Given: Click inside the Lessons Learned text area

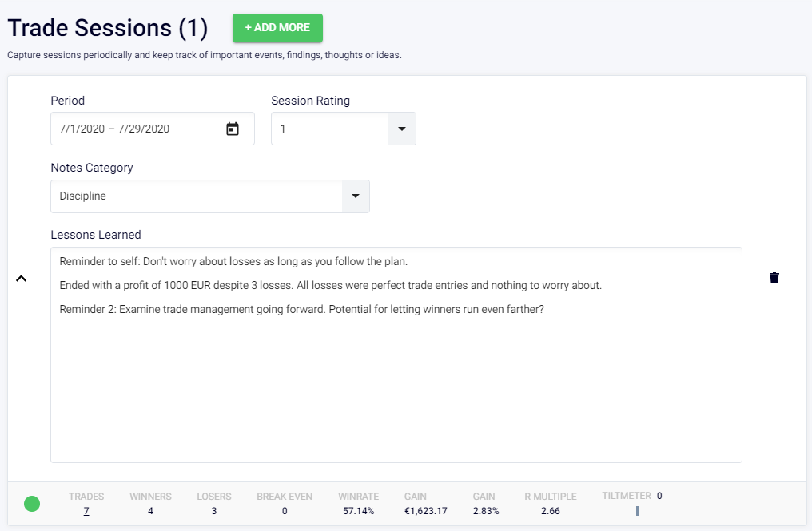Looking at the screenshot, I should pos(396,355).
